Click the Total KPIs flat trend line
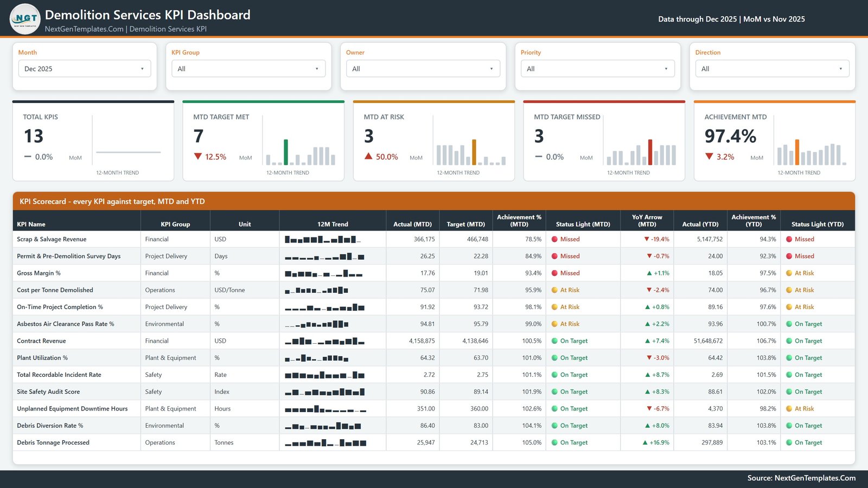Screen dimensions: 868x488 point(129,152)
